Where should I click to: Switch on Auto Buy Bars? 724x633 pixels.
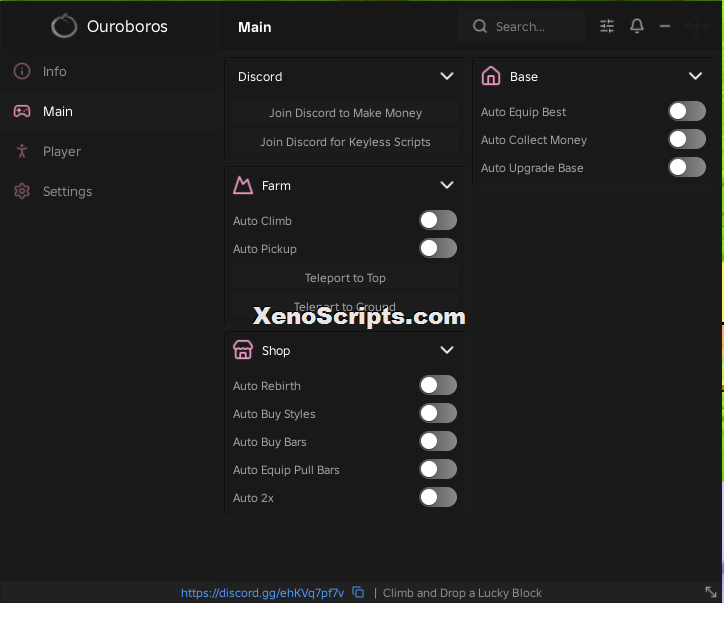438,441
